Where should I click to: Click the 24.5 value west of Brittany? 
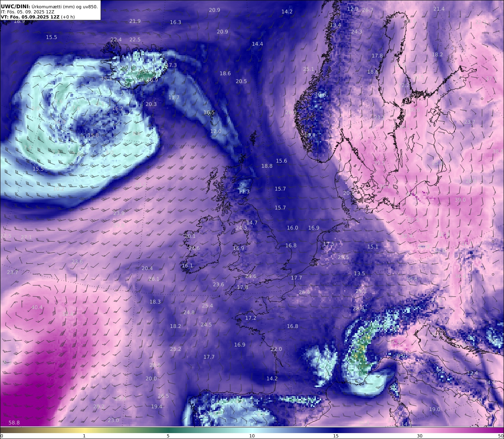coord(206,324)
